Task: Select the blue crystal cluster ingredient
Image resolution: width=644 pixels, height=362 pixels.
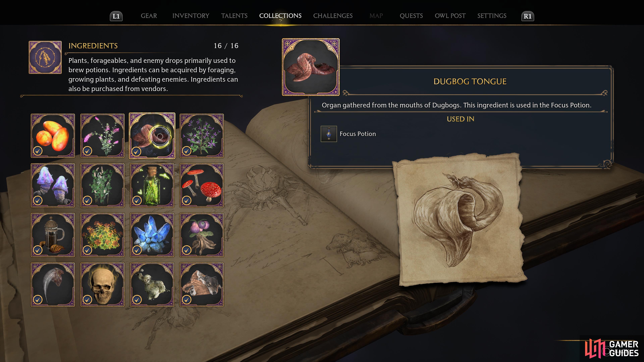Action: pyautogui.click(x=152, y=235)
